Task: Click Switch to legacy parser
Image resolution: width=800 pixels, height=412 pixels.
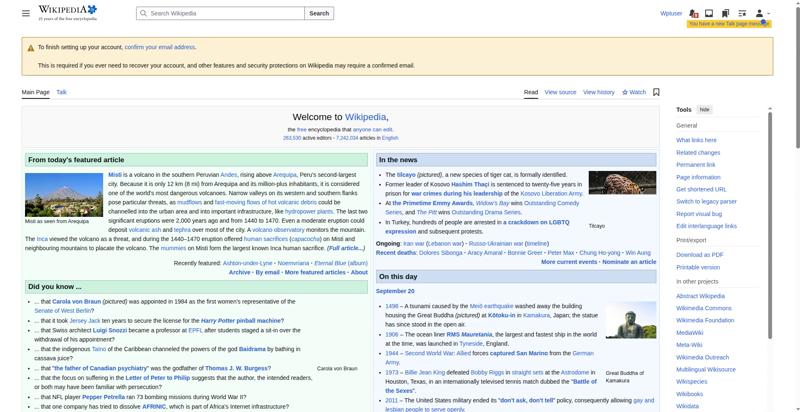Action: pos(706,201)
